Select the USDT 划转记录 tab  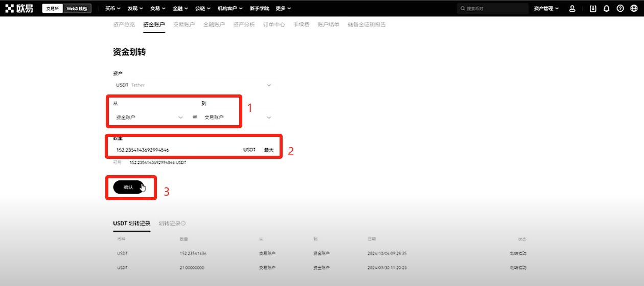coord(131,224)
